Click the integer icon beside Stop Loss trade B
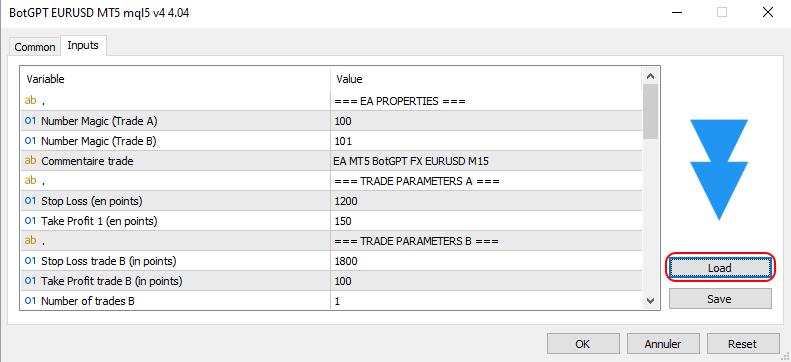This screenshot has width=791, height=362. point(31,261)
